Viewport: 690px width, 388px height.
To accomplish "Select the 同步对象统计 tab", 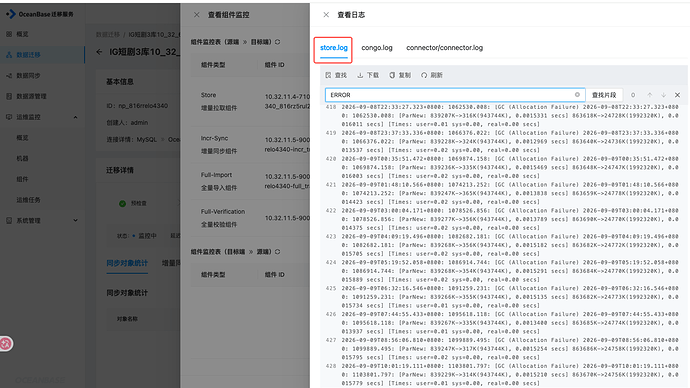I will [127, 263].
